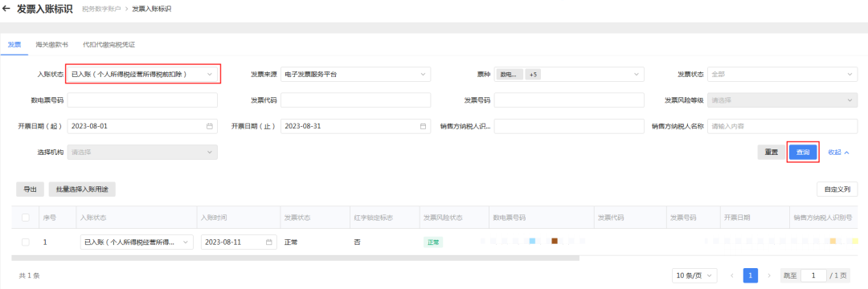Change page size via 10 条/页 dropdown
Screen dimensions: 868x289
coord(694,275)
